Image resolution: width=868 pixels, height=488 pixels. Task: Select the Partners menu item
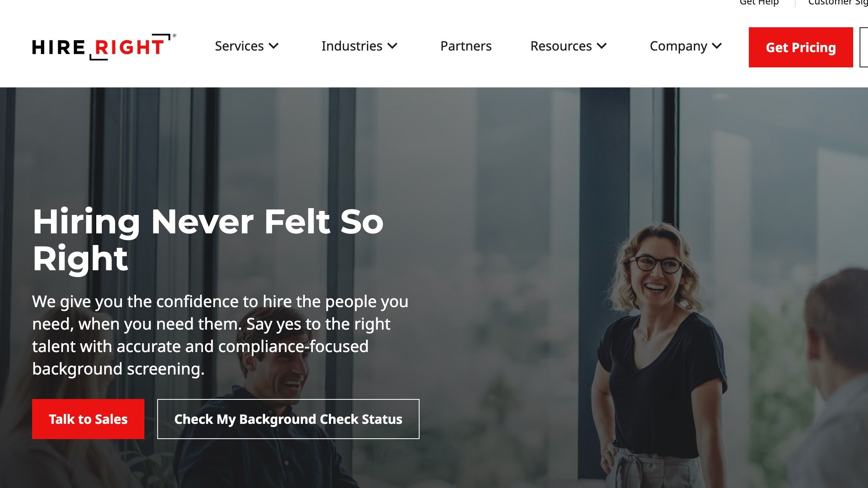pos(466,46)
